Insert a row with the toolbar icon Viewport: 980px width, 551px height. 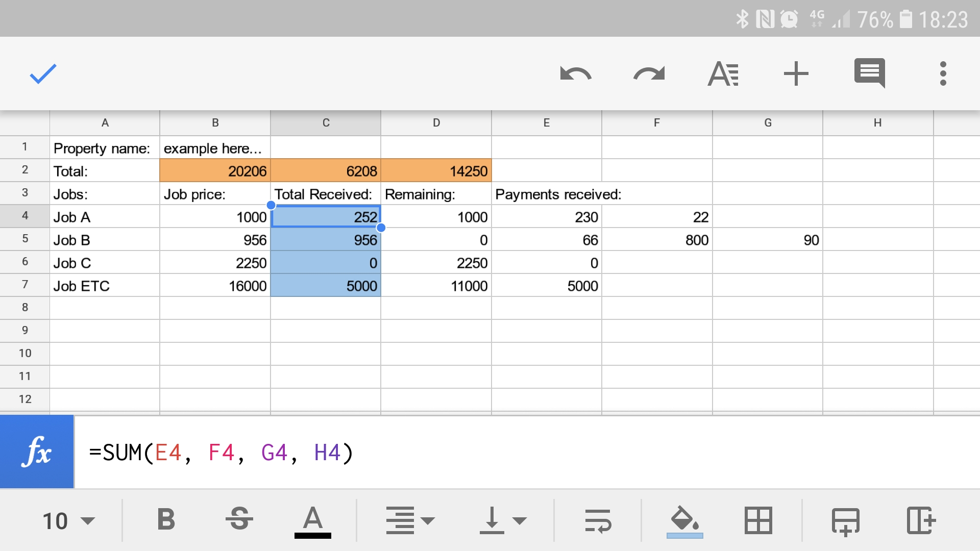(846, 521)
